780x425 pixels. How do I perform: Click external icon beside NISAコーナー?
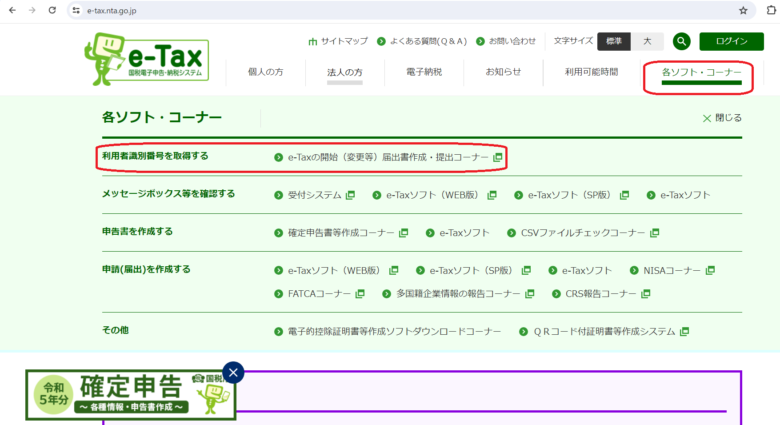710,270
